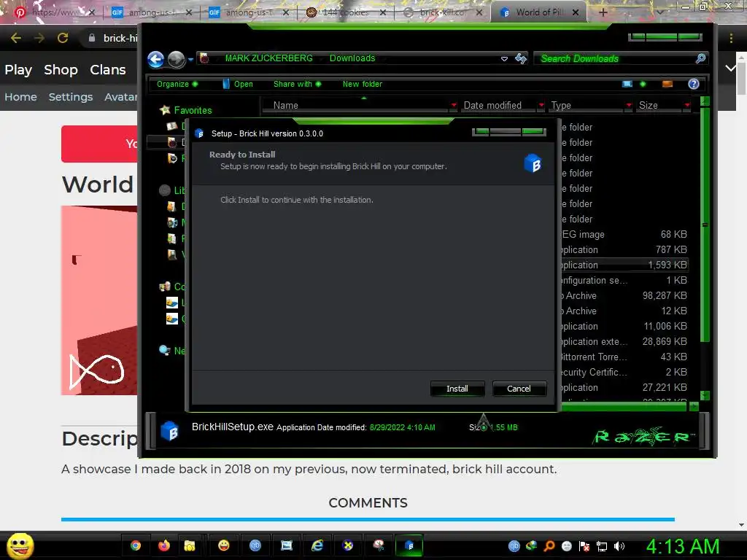Click the setup wizard title bar B icon
The image size is (747, 560).
200,134
